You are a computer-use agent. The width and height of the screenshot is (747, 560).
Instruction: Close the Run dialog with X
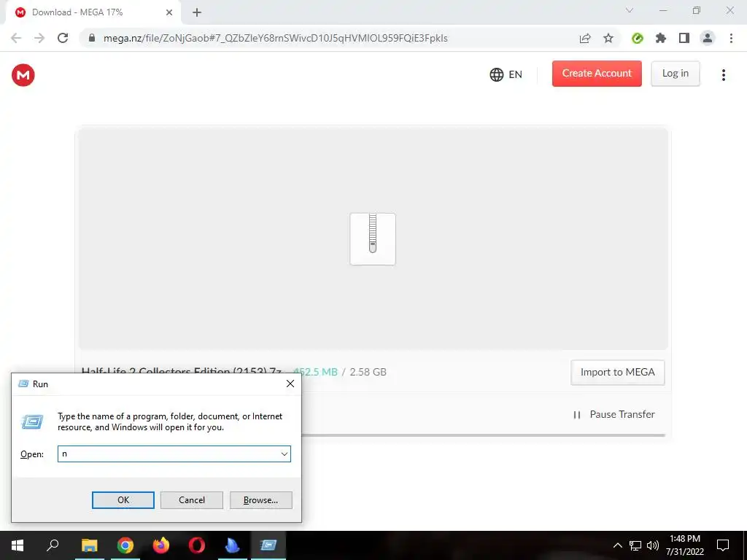[290, 384]
